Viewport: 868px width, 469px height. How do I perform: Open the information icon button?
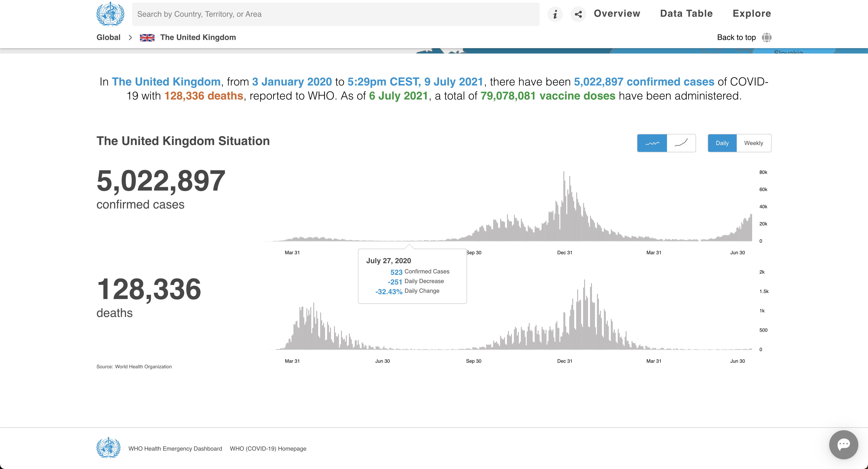[x=555, y=14]
